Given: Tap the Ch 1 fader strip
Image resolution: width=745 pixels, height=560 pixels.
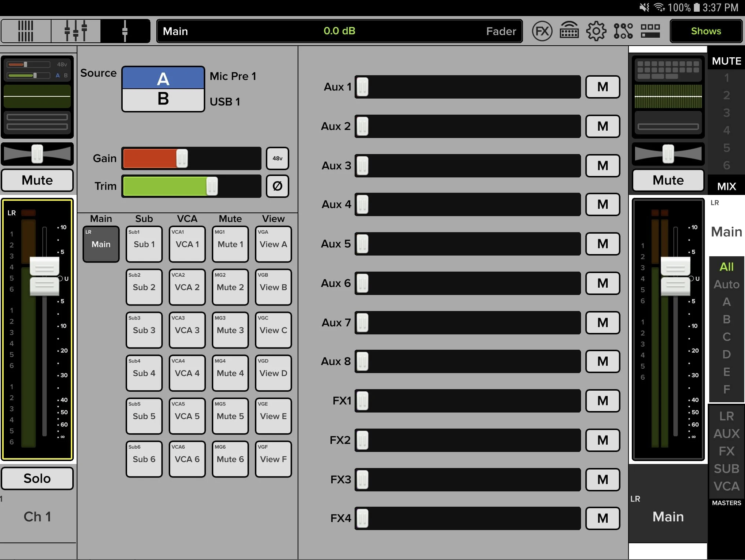Looking at the screenshot, I should pyautogui.click(x=37, y=330).
